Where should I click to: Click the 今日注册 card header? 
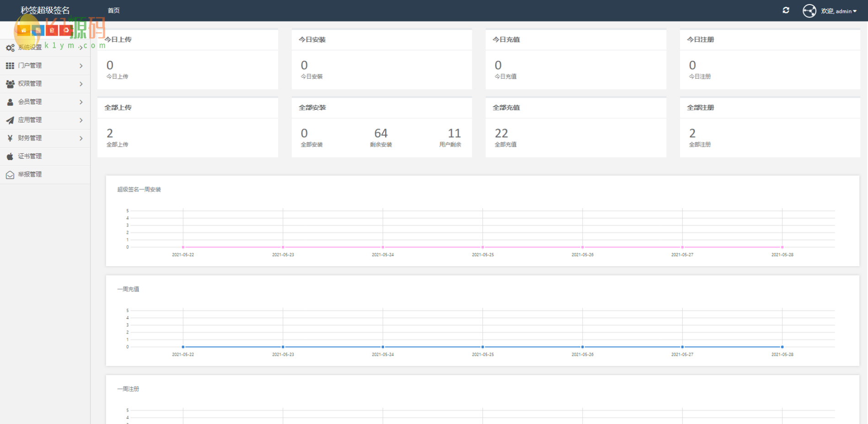coord(770,40)
